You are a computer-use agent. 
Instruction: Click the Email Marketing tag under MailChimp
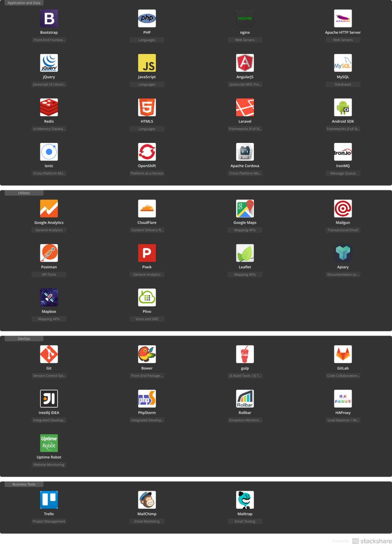click(x=147, y=521)
